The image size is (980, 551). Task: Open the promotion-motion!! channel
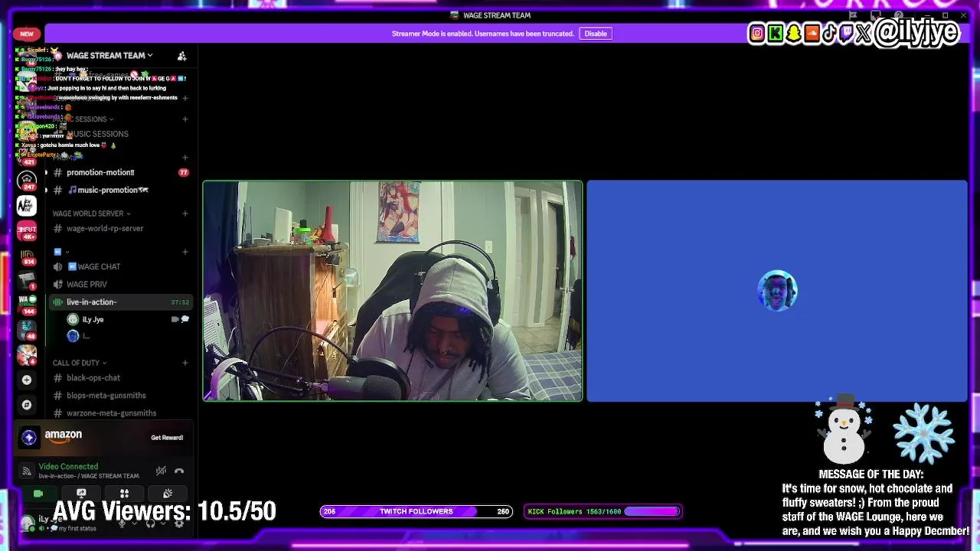(119, 172)
